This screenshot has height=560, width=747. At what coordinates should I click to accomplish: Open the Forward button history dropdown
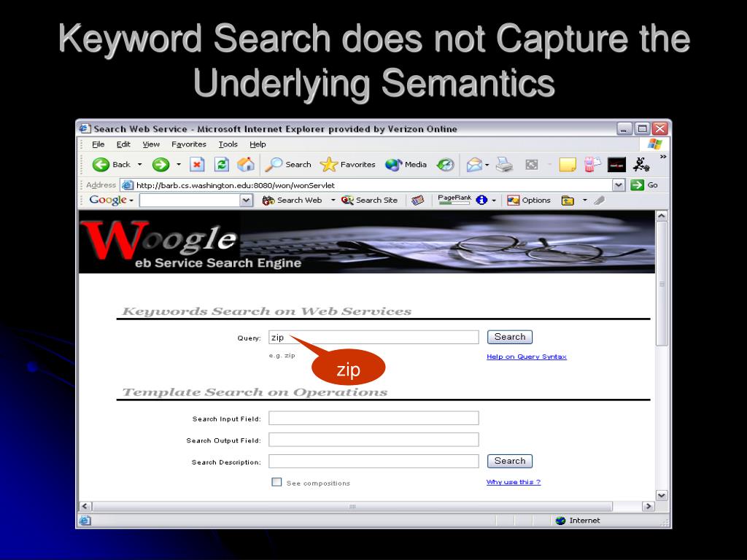pyautogui.click(x=179, y=165)
